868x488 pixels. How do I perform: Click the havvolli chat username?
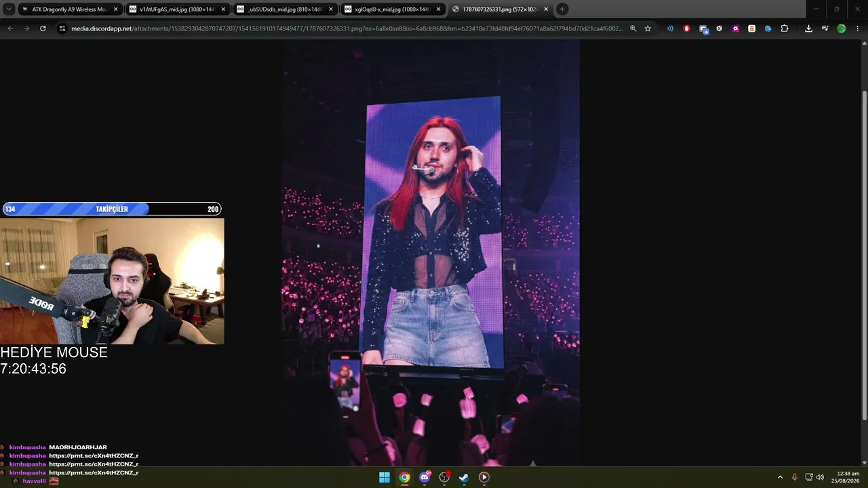pos(35,481)
